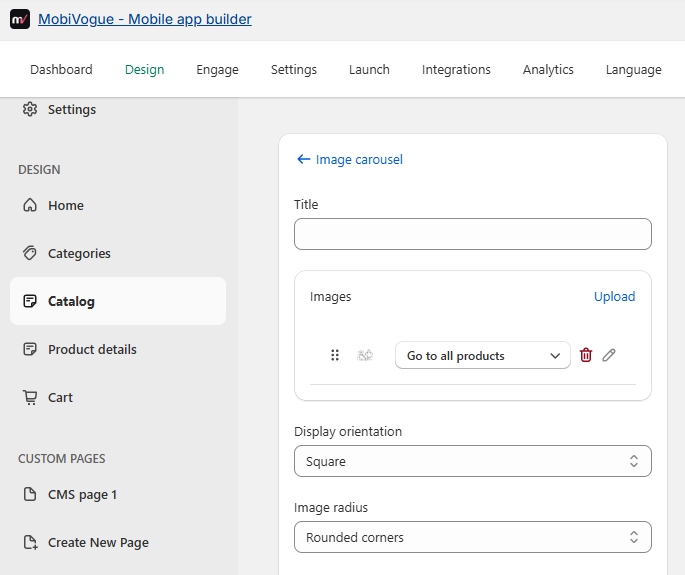Grab the drag handle dots for the image row
Image resolution: width=685 pixels, height=575 pixels.
pyautogui.click(x=335, y=355)
